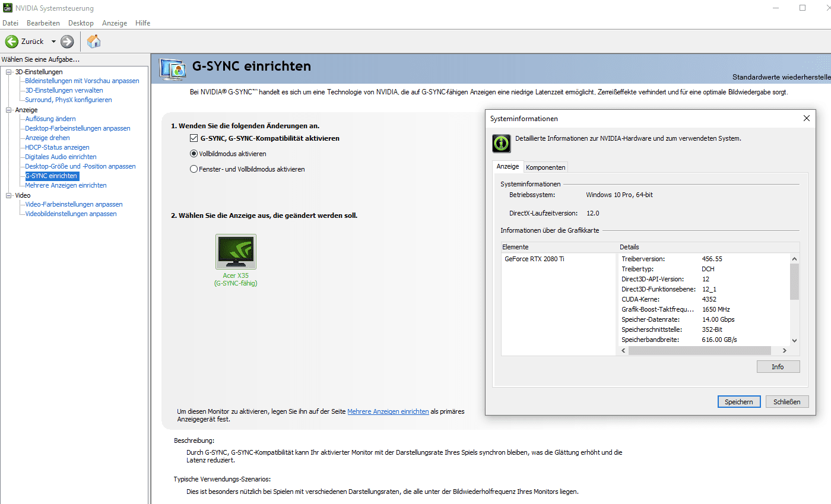The width and height of the screenshot is (831, 504).
Task: Click the Treiberversion 456.55 row
Action: pyautogui.click(x=705, y=259)
